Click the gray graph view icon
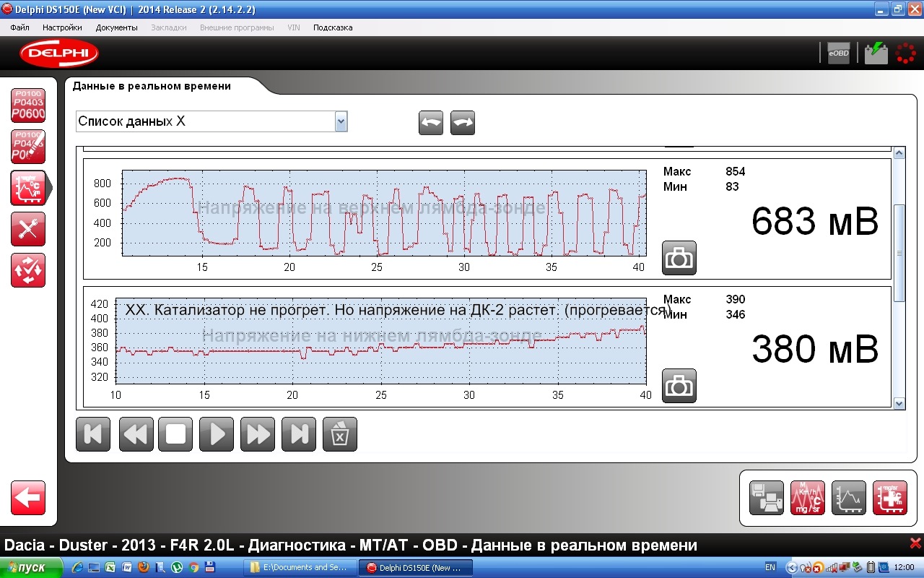Image resolution: width=924 pixels, height=578 pixels. click(x=849, y=498)
